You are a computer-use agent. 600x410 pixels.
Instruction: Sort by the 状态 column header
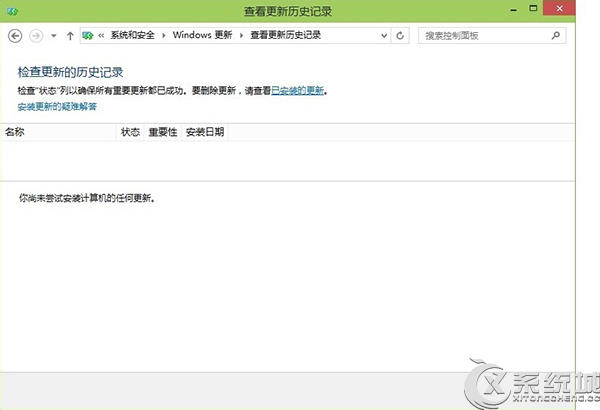[x=130, y=132]
